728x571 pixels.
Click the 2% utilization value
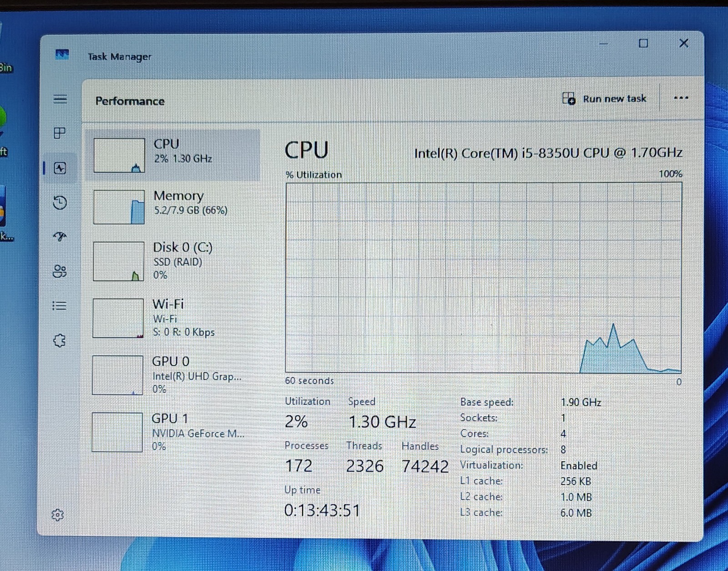tap(296, 422)
